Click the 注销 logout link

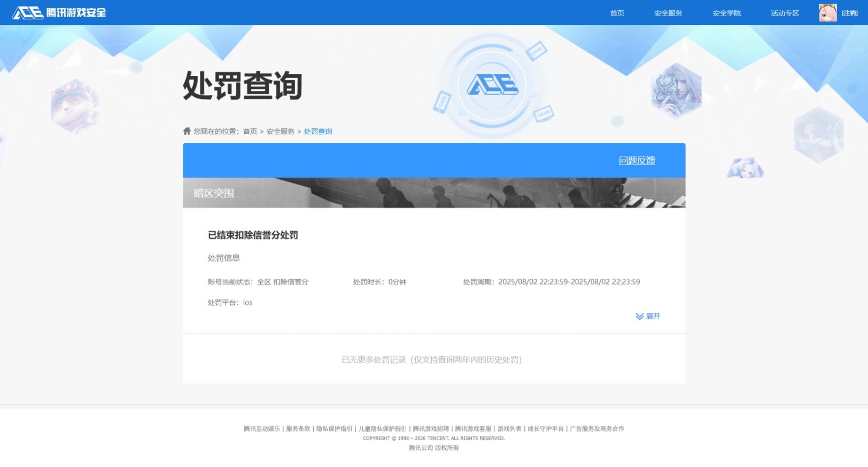(850, 13)
